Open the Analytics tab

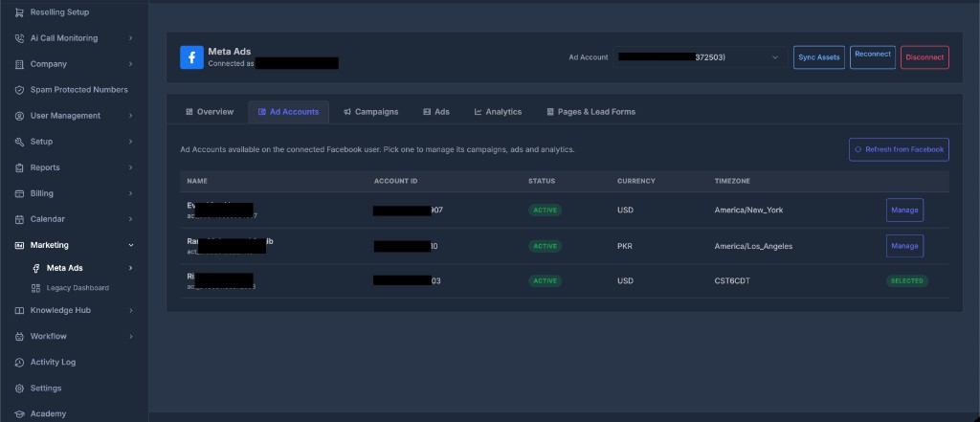point(498,112)
